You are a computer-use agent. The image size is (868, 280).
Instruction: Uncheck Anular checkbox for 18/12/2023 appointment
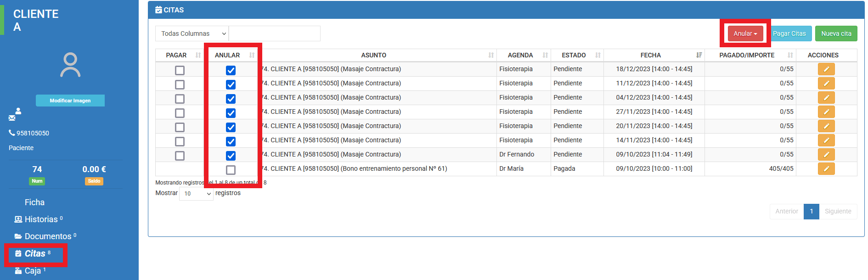point(231,70)
